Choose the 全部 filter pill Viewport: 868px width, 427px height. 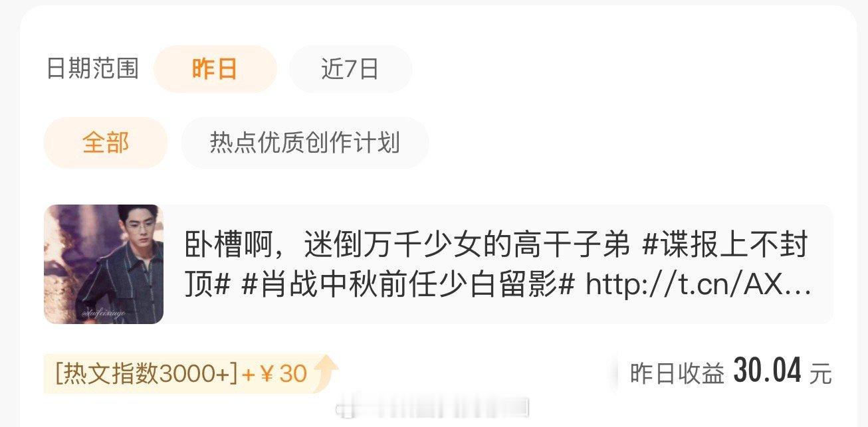(x=106, y=143)
